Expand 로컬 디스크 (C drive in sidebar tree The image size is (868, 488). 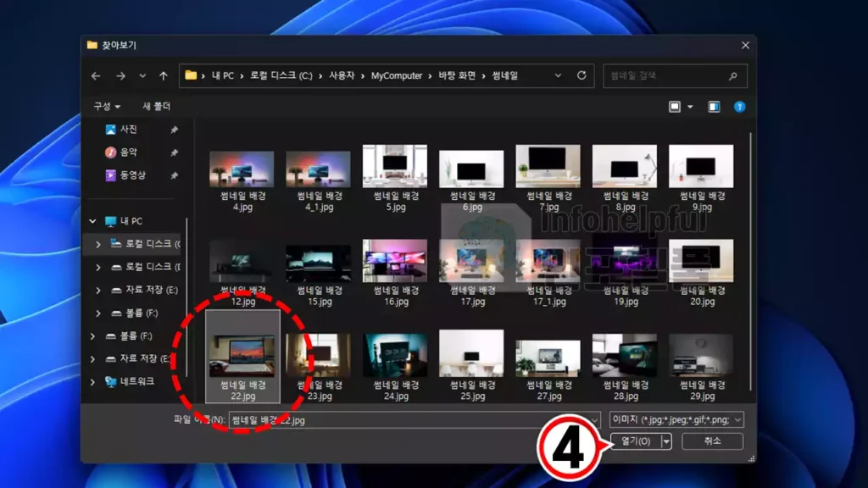pos(98,244)
